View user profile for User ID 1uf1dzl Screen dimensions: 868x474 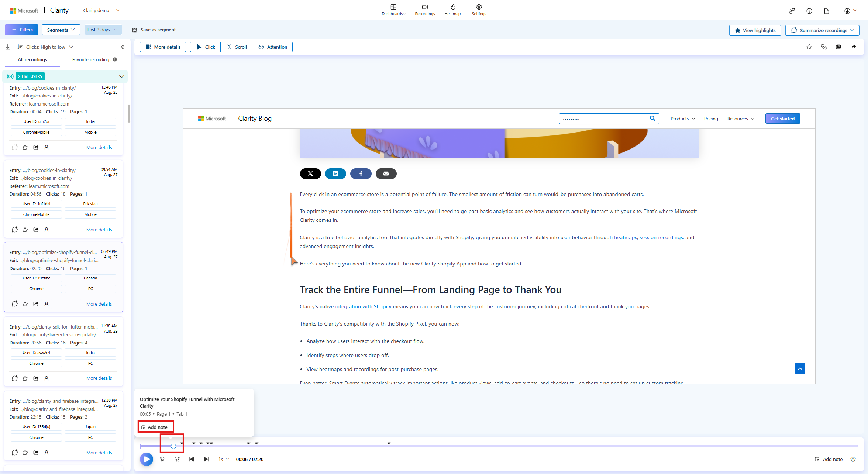pyautogui.click(x=46, y=230)
